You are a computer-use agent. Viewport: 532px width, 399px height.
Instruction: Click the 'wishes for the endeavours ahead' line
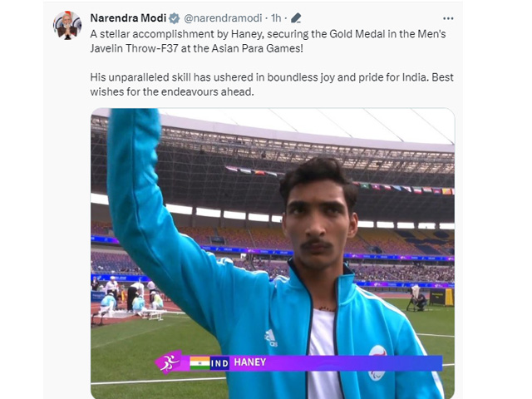(172, 92)
